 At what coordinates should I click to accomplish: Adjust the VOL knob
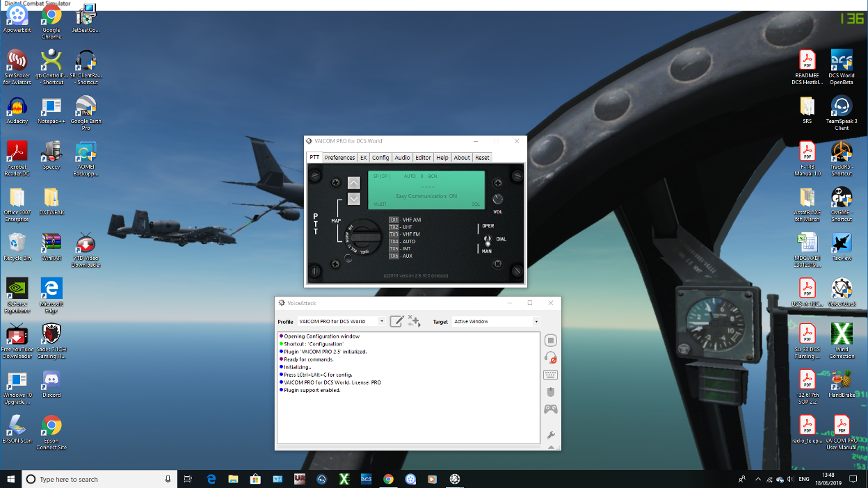[497, 200]
